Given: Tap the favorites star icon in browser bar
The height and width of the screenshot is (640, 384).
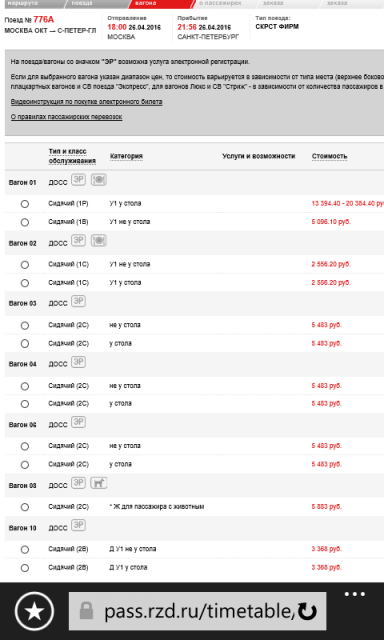Looking at the screenshot, I should [35, 611].
